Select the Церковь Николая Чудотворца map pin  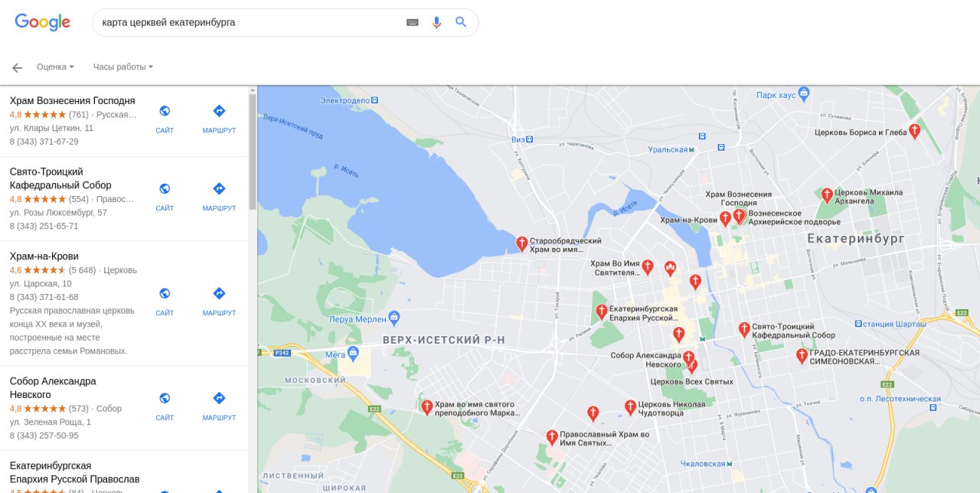click(x=630, y=406)
